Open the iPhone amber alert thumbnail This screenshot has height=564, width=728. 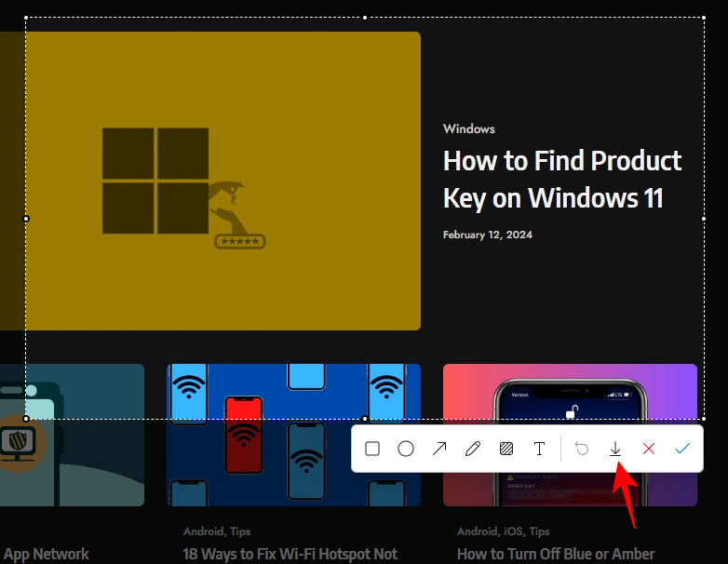570,435
